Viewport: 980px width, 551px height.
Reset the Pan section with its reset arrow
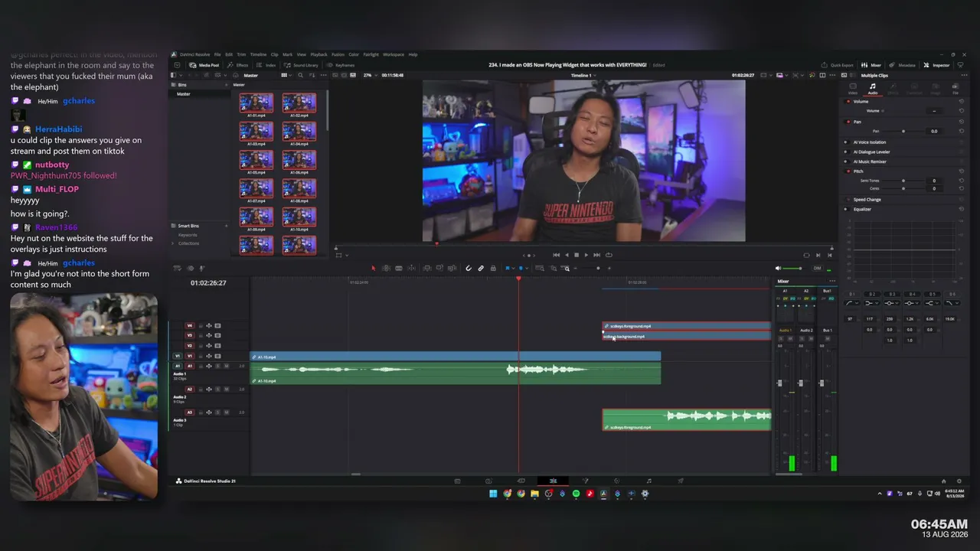[961, 122]
